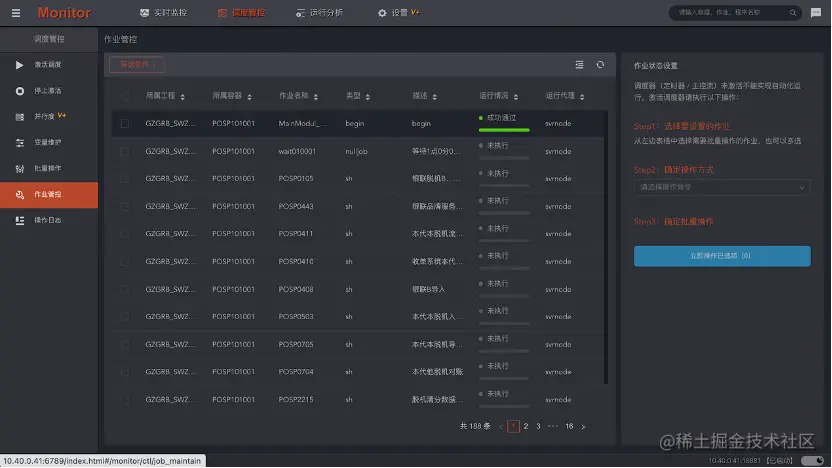
Task: Sort by 运行情况 column arrows
Action: pos(516,97)
